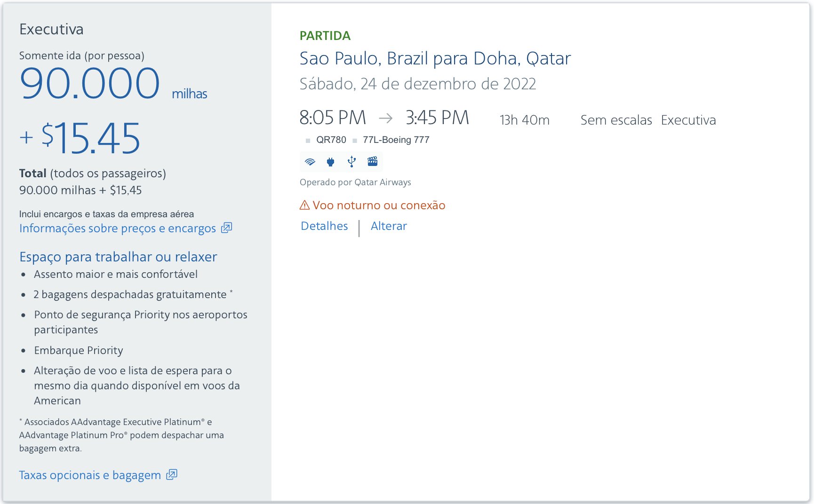Click the Sao Paulo para Doha route title
Viewport: 814px width, 504px height.
tap(435, 59)
